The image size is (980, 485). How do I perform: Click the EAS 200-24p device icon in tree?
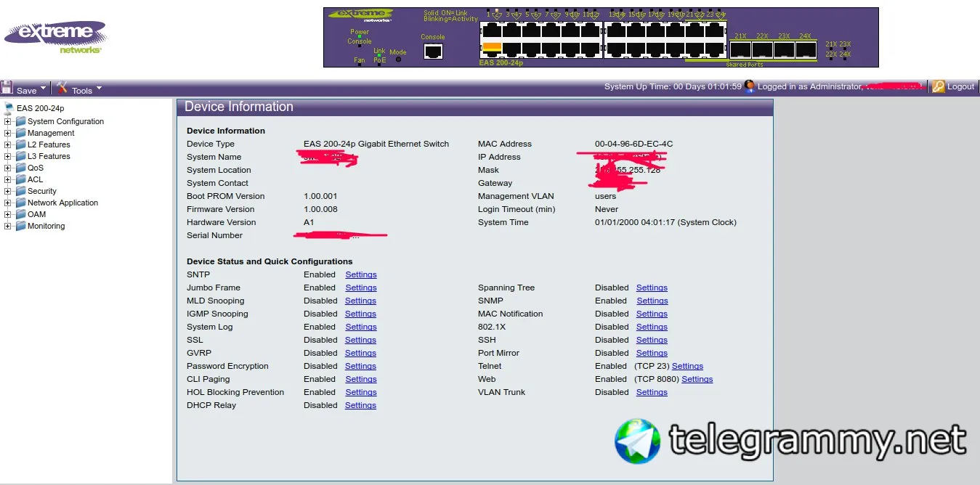pyautogui.click(x=9, y=108)
